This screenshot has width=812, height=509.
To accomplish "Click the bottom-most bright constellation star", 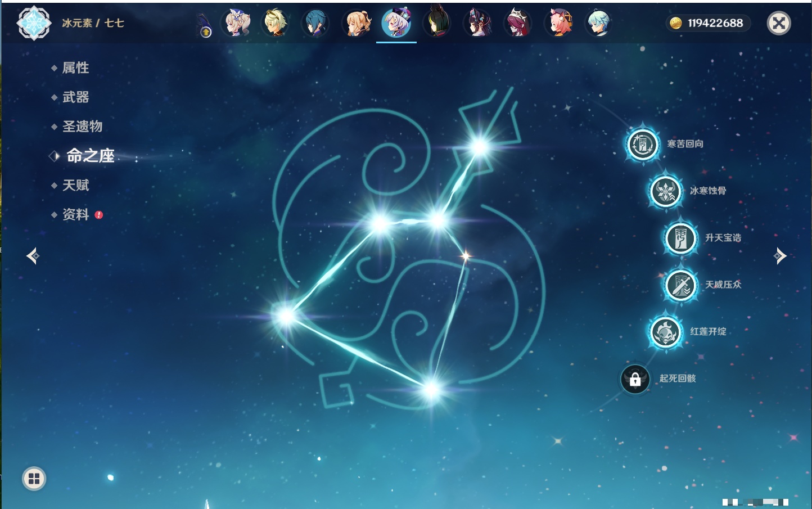I will [x=431, y=389].
